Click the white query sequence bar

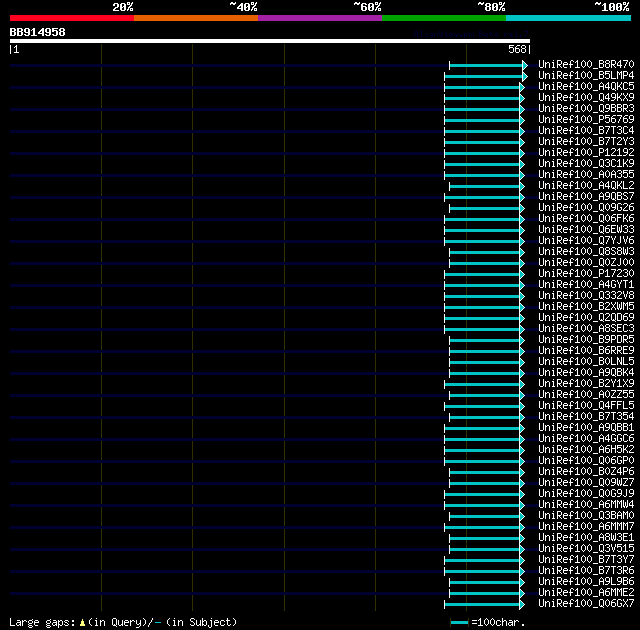click(270, 41)
